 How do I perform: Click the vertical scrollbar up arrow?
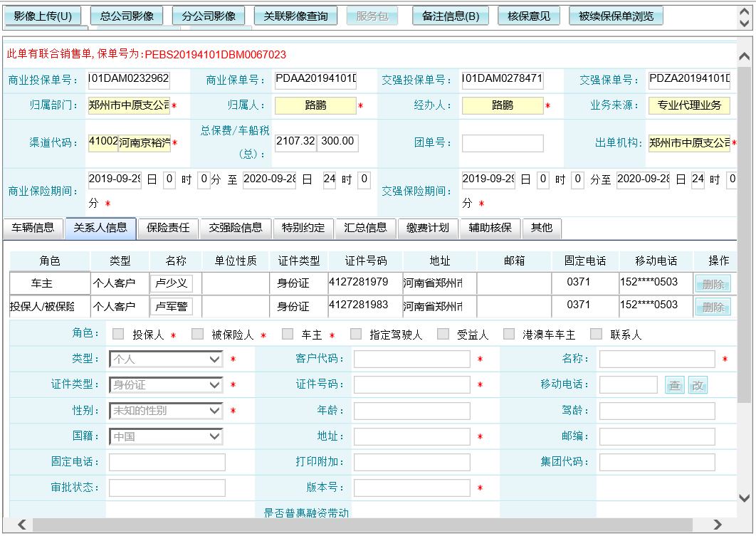tap(745, 57)
